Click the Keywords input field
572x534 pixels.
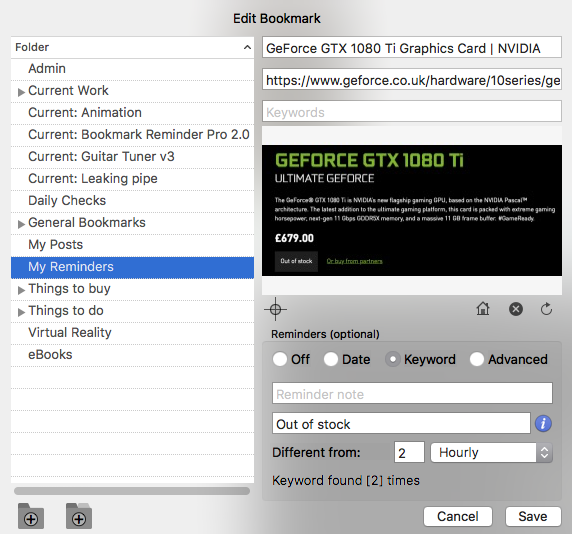pos(412,111)
